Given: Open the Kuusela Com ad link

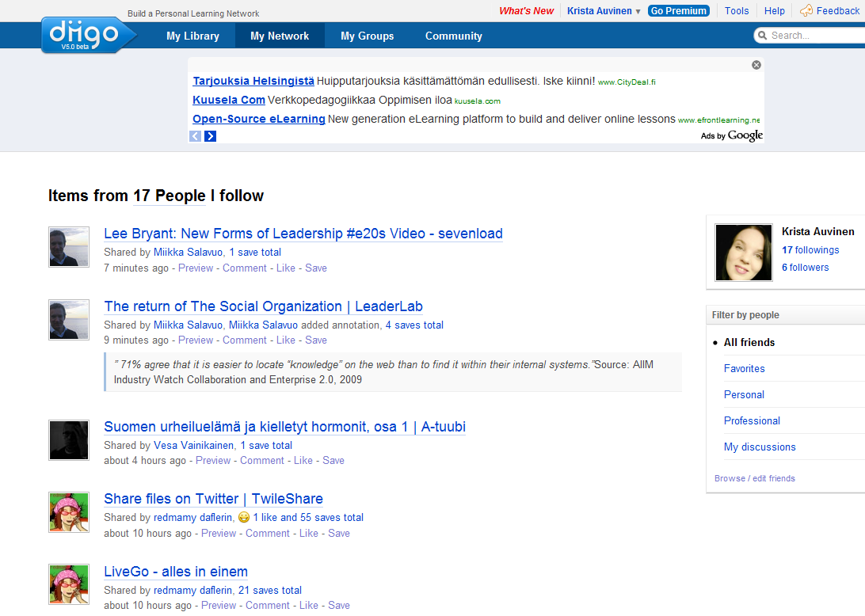Looking at the screenshot, I should (x=229, y=101).
